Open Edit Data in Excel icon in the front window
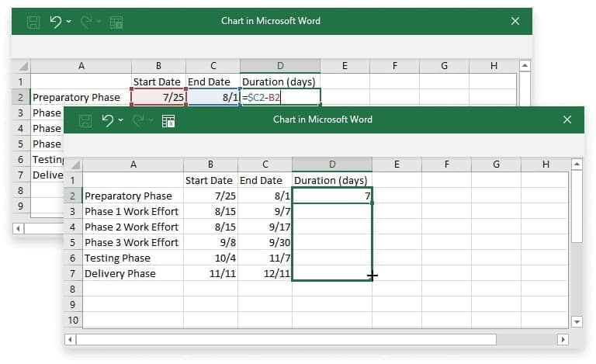The image size is (596, 364). pos(168,121)
